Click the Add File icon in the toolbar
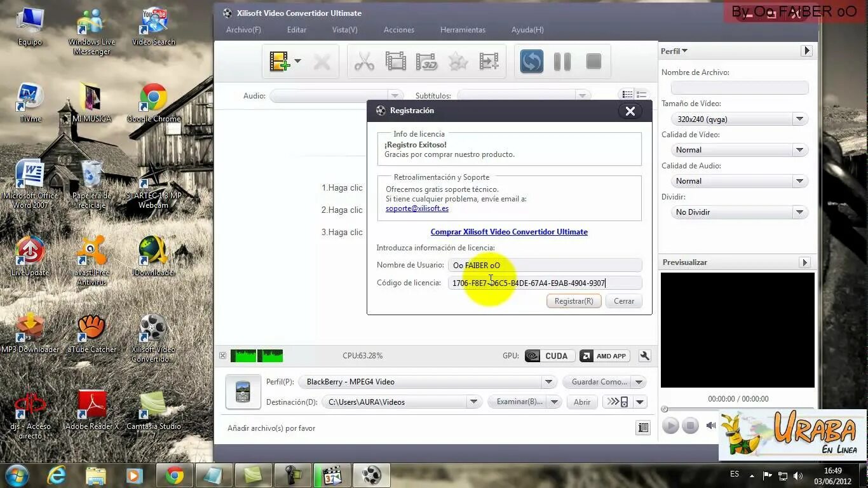Image resolution: width=868 pixels, height=488 pixels. [280, 62]
